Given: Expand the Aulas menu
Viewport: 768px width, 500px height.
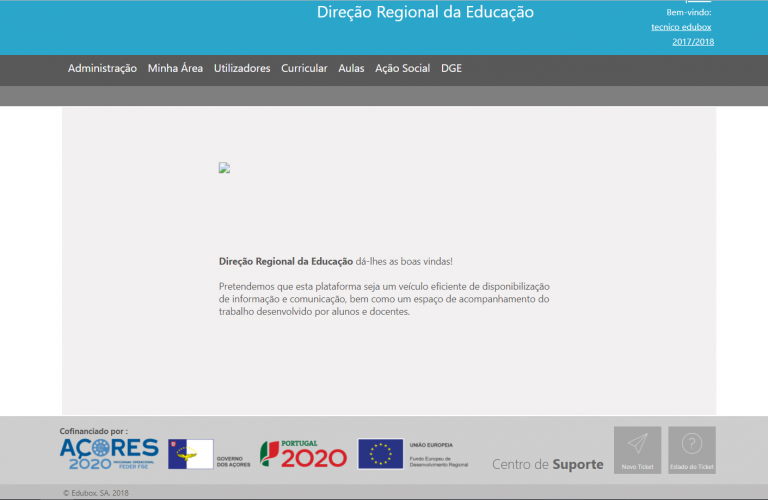Looking at the screenshot, I should [351, 69].
